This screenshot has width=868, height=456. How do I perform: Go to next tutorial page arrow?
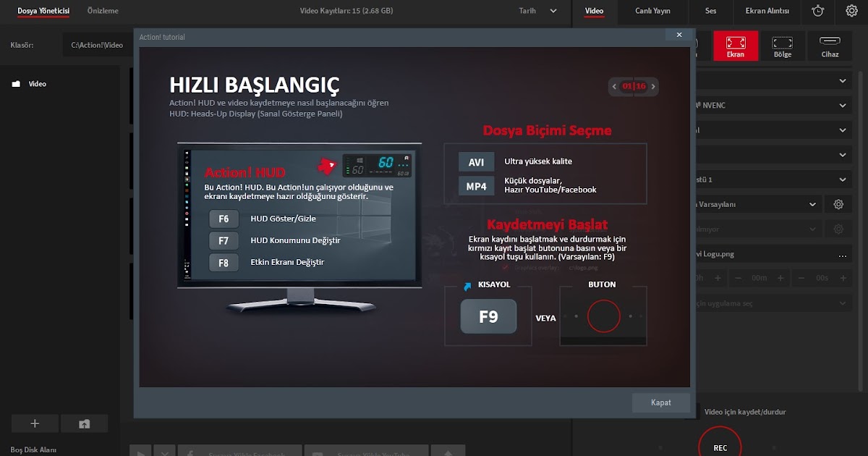(x=653, y=86)
